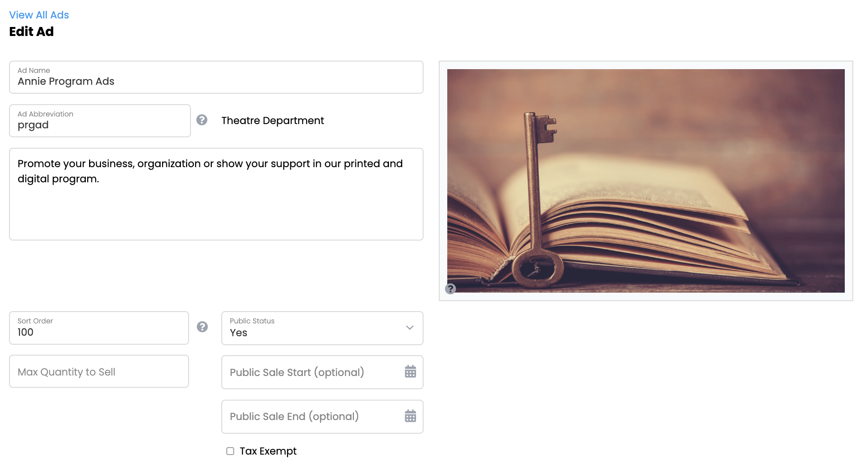Click the Edit Ad heading
868x465 pixels.
click(31, 32)
